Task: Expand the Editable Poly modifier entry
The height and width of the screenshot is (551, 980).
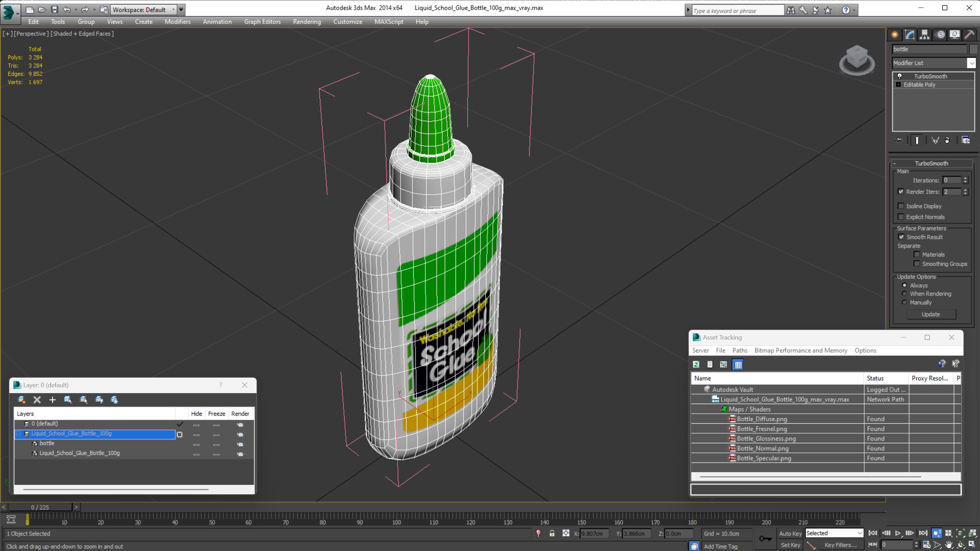Action: click(x=898, y=84)
